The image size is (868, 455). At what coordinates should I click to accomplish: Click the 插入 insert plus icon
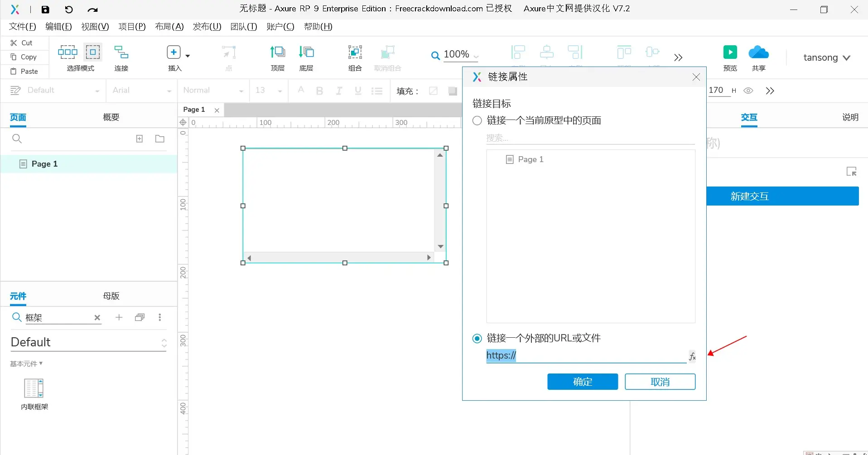point(174,52)
